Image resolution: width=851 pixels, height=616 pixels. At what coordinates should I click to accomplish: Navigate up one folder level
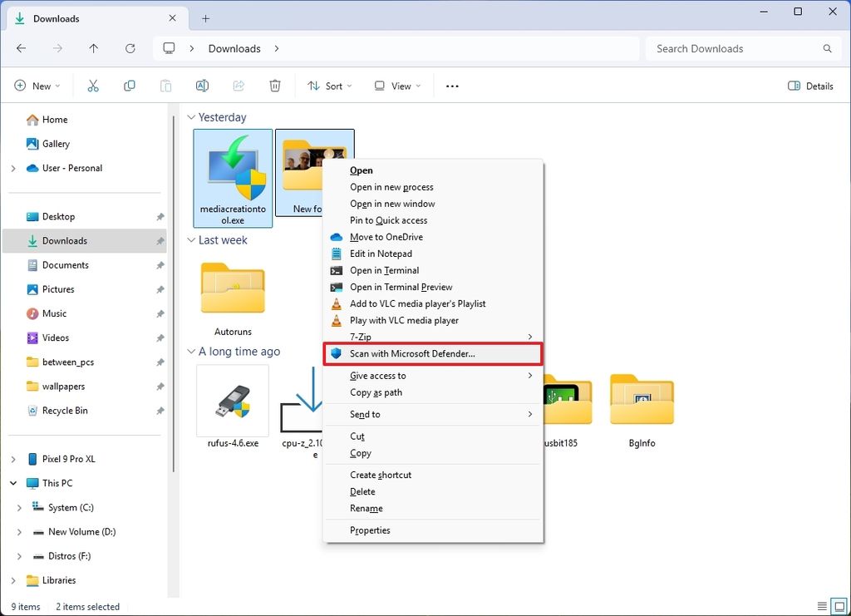tap(93, 48)
